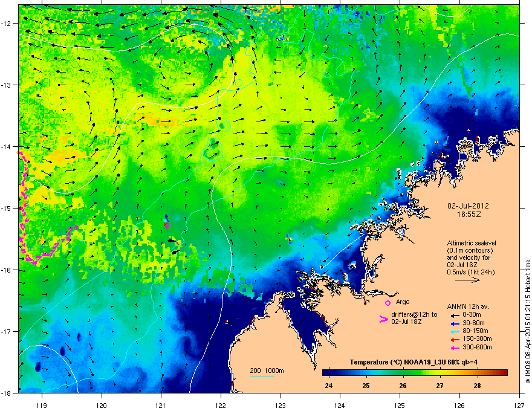Screen dimensions: 532x411
Task: Click the green 26°C region of colorbar
Action: pos(403,372)
